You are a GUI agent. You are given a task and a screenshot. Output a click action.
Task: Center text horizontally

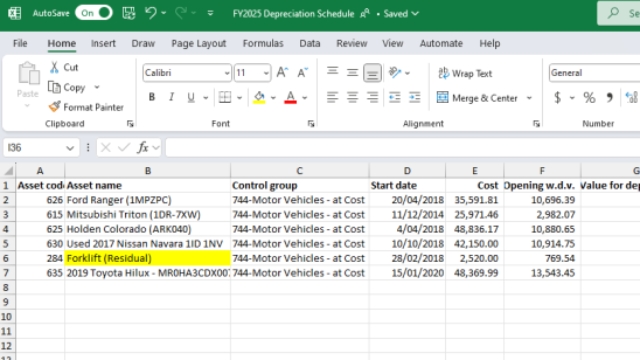[352, 97]
